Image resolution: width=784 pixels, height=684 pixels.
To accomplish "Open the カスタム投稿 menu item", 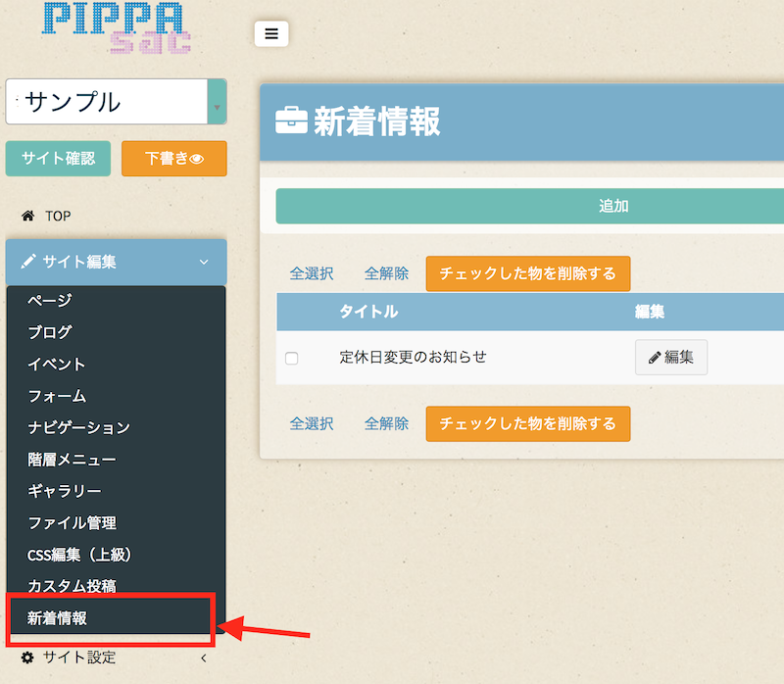I will (72, 585).
